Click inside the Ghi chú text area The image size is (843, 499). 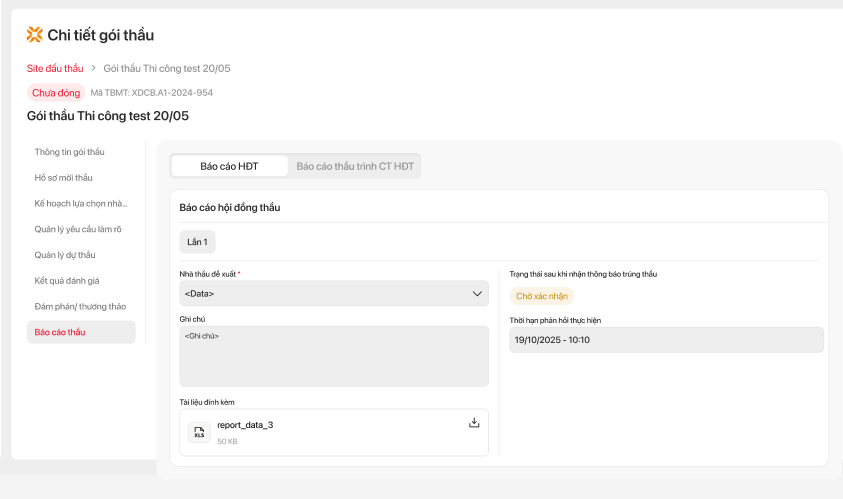334,356
